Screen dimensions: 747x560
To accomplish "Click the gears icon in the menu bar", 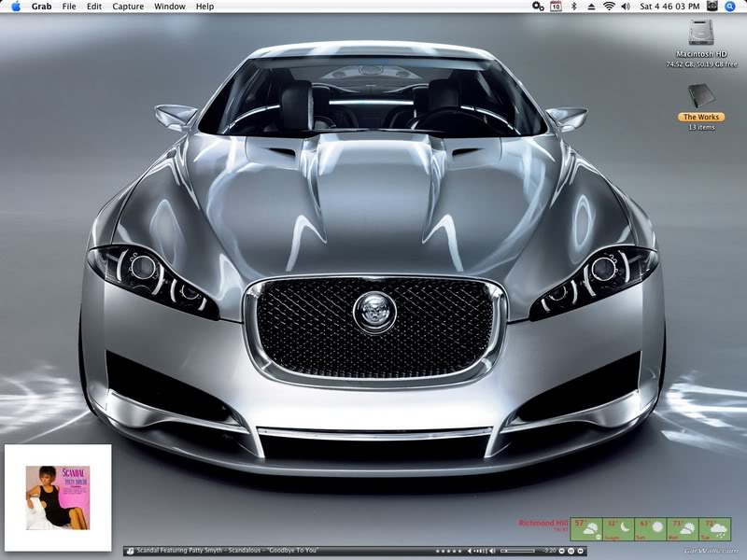I will (538, 7).
